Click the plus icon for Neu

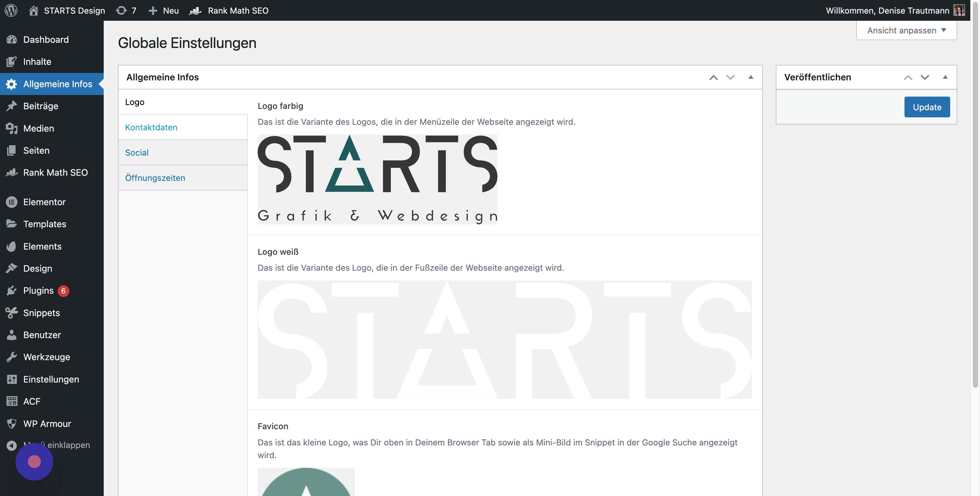[x=153, y=10]
